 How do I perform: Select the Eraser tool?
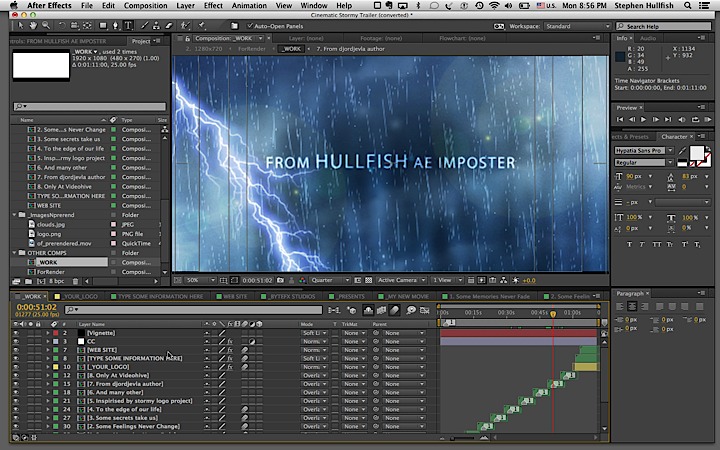pyautogui.click(x=169, y=26)
